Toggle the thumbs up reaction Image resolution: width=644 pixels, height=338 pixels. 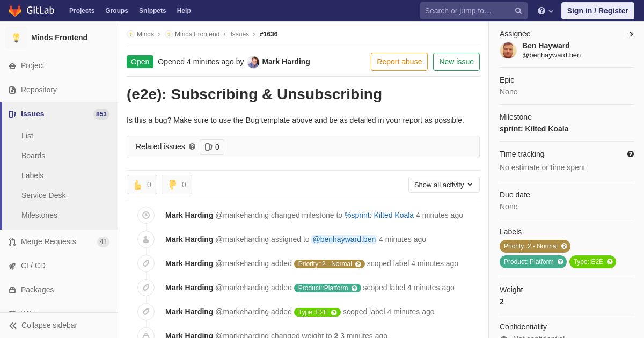pyautogui.click(x=142, y=185)
